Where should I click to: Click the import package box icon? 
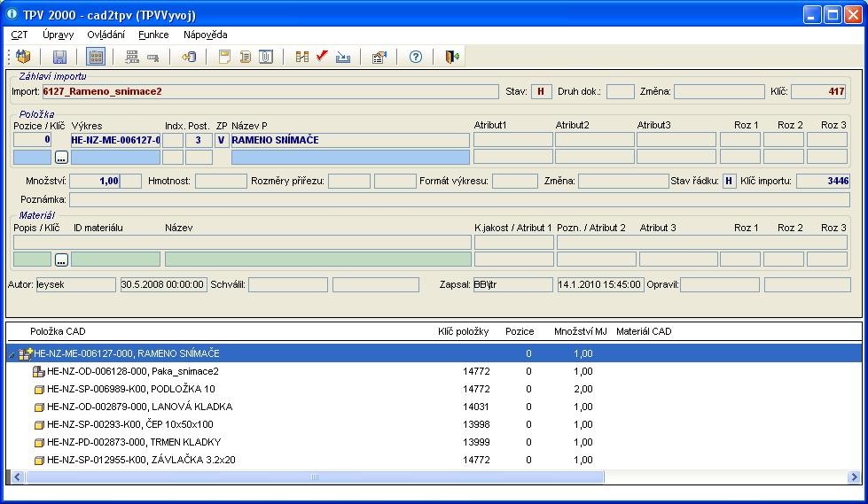(x=23, y=57)
